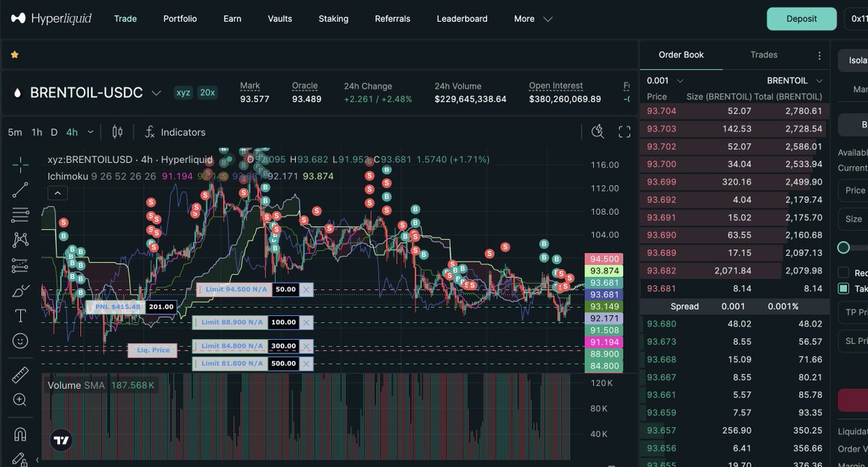Viewport: 868px width, 467px height.
Task: Switch chart interval to 1h
Action: [x=37, y=132]
